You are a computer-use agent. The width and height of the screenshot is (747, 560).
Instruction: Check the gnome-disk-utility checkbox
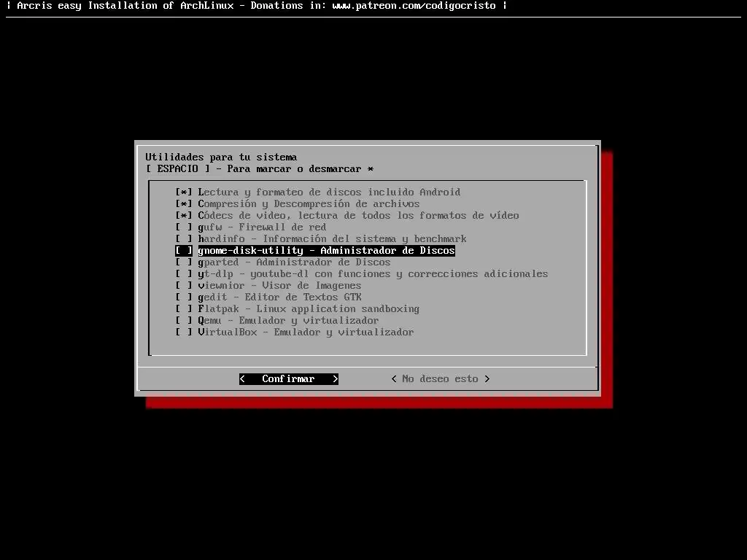click(184, 251)
